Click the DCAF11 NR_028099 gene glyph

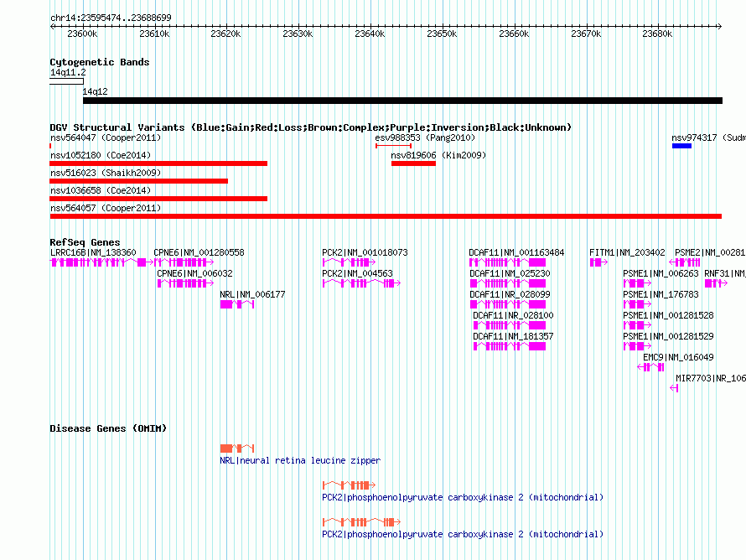(x=508, y=304)
